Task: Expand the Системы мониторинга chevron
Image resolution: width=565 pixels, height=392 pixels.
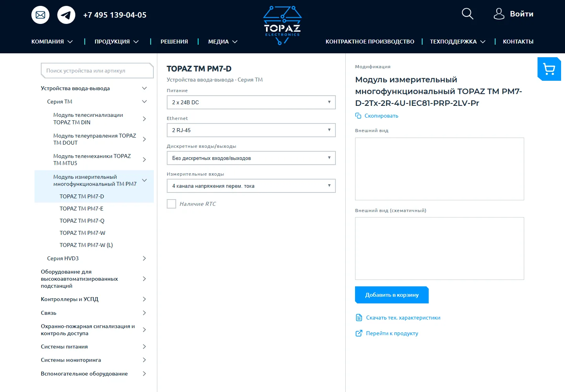Action: pyautogui.click(x=144, y=360)
